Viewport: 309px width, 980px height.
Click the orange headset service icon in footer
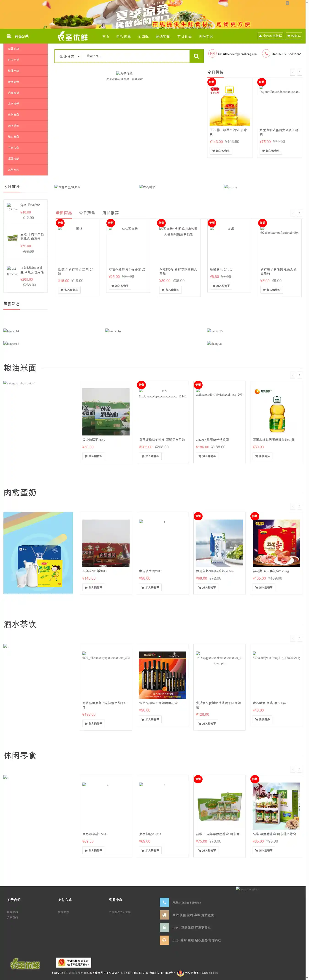point(164,940)
